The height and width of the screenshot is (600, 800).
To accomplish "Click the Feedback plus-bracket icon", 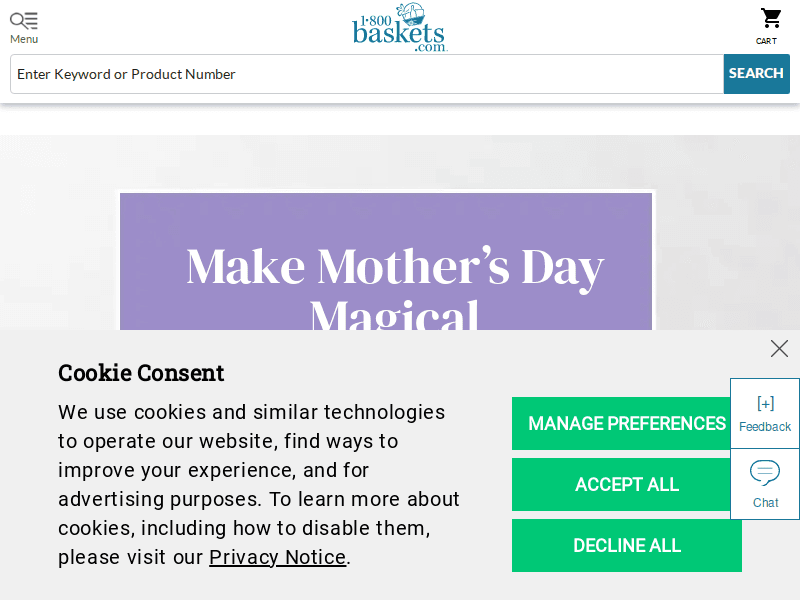I will [765, 404].
